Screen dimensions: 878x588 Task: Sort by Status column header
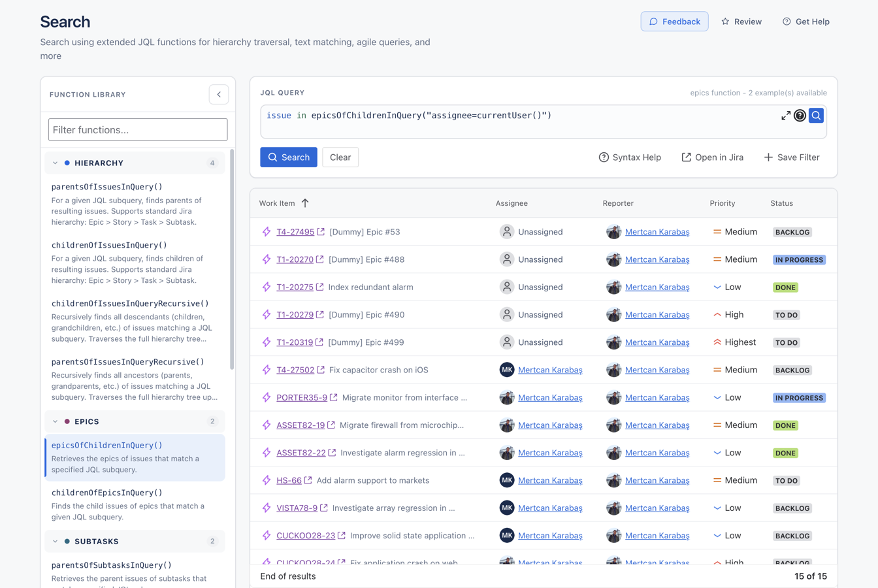(x=781, y=203)
